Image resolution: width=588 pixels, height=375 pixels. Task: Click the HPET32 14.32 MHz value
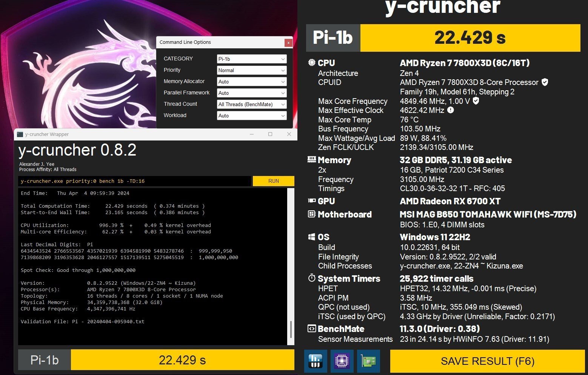coord(468,289)
